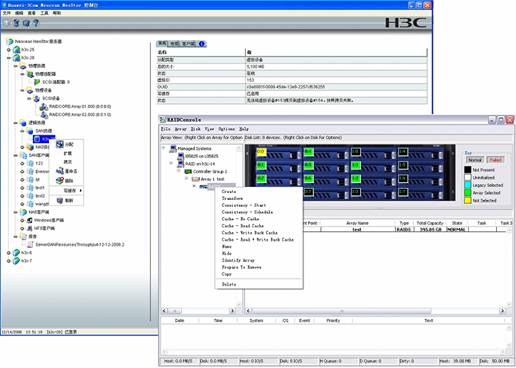Image resolution: width=516 pixels, height=368 pixels.
Task: Open the 工具 menu in the NeoStor menu bar
Action: [44, 13]
